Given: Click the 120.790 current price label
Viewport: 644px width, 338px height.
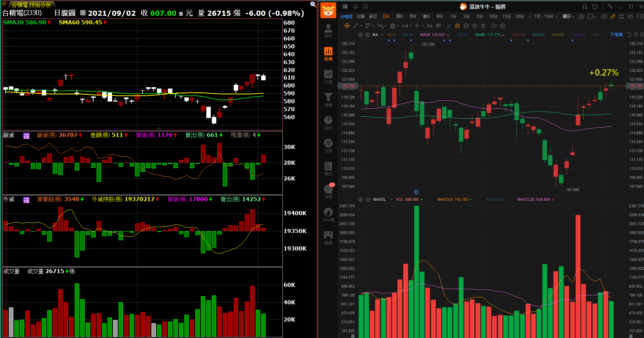Looking at the screenshot, I should pos(348,86).
